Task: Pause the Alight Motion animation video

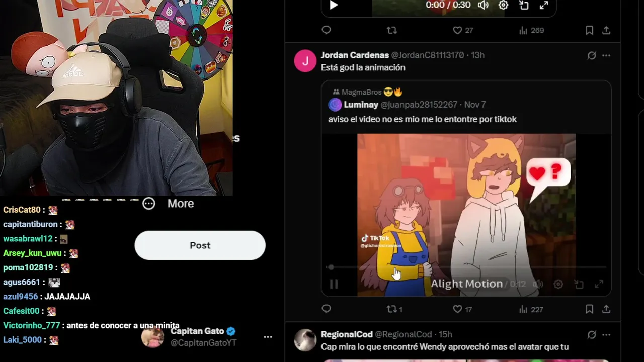Action: (334, 284)
